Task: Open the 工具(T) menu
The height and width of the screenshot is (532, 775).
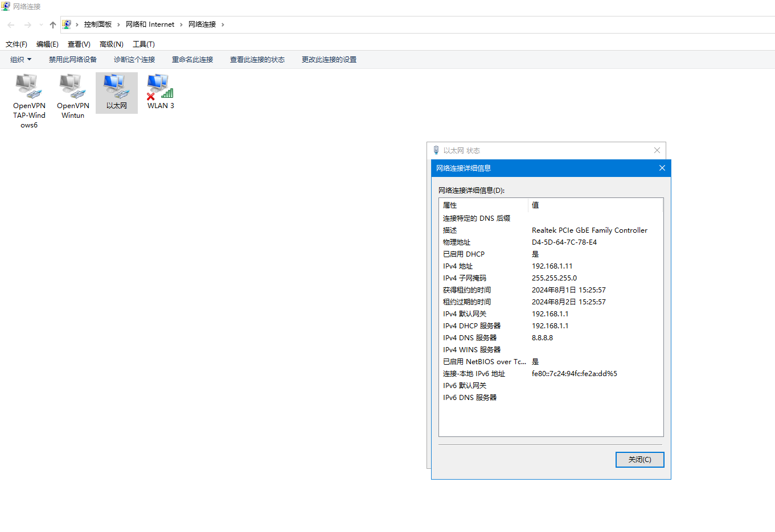Action: (x=143, y=44)
